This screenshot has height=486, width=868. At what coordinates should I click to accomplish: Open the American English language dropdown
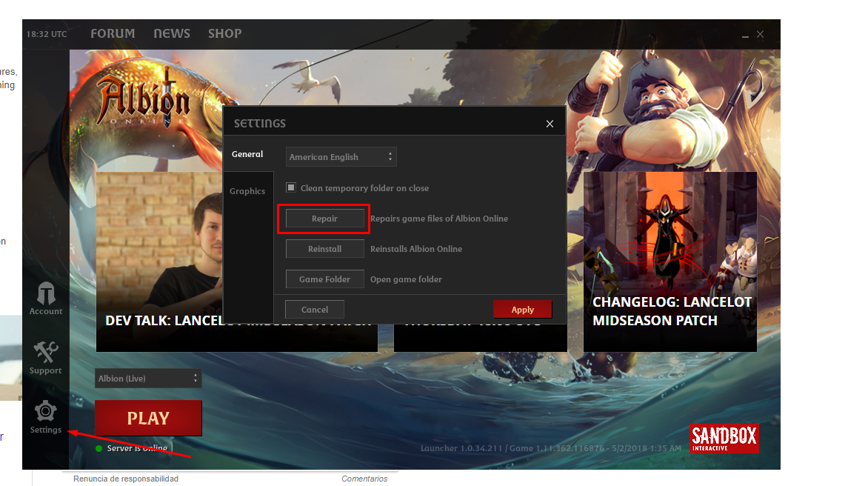point(341,156)
